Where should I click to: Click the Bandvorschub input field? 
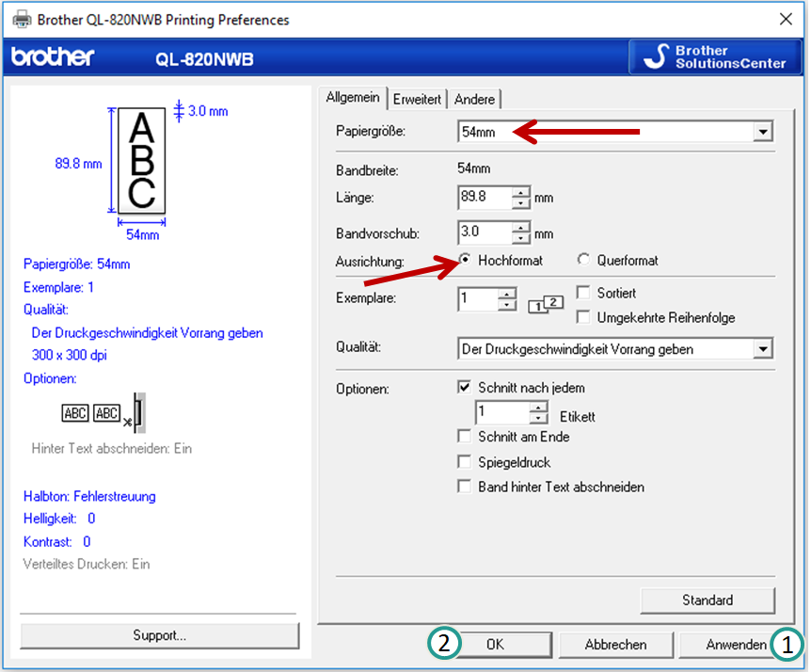point(485,232)
